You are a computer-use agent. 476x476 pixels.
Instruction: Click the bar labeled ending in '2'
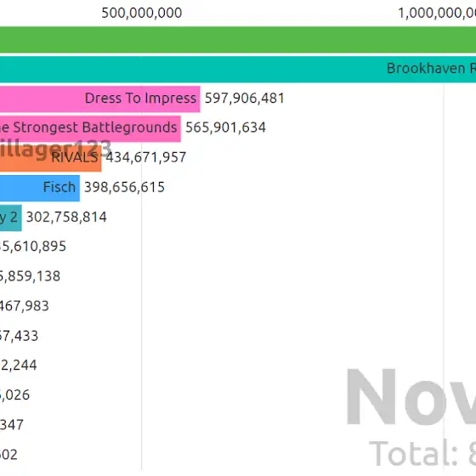click(10, 218)
